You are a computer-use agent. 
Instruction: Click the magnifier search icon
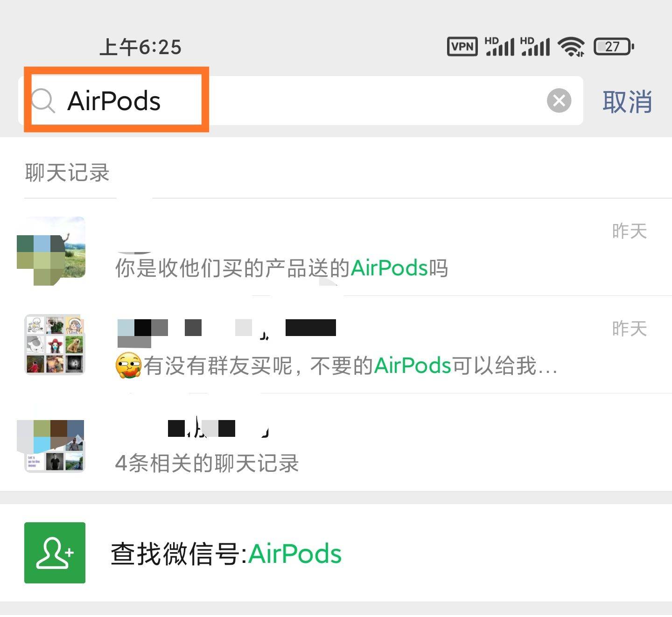click(x=43, y=100)
